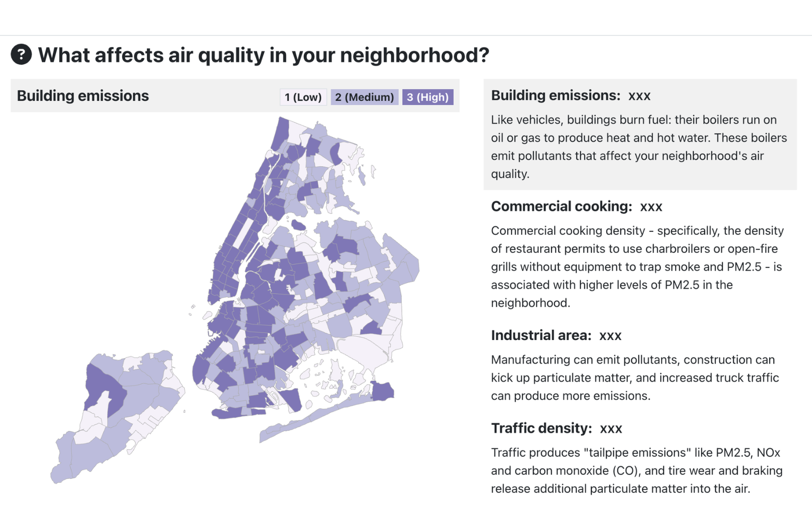Select the Industrial area factor
The image size is (812, 510).
point(541,335)
